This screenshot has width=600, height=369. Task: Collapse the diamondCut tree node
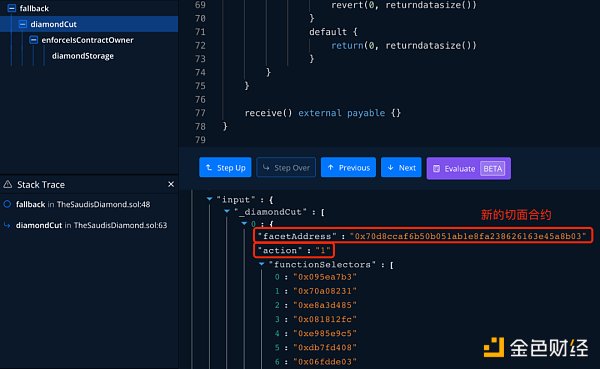click(x=23, y=24)
